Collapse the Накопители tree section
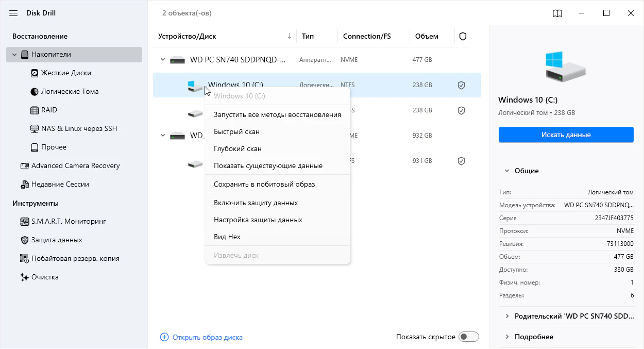This screenshot has height=349, width=644. coord(14,55)
